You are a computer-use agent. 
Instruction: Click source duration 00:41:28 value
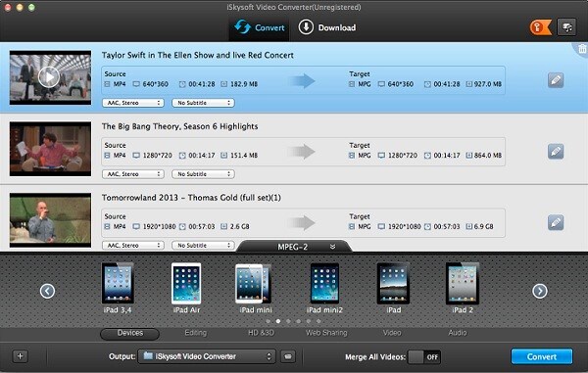[x=202, y=84]
